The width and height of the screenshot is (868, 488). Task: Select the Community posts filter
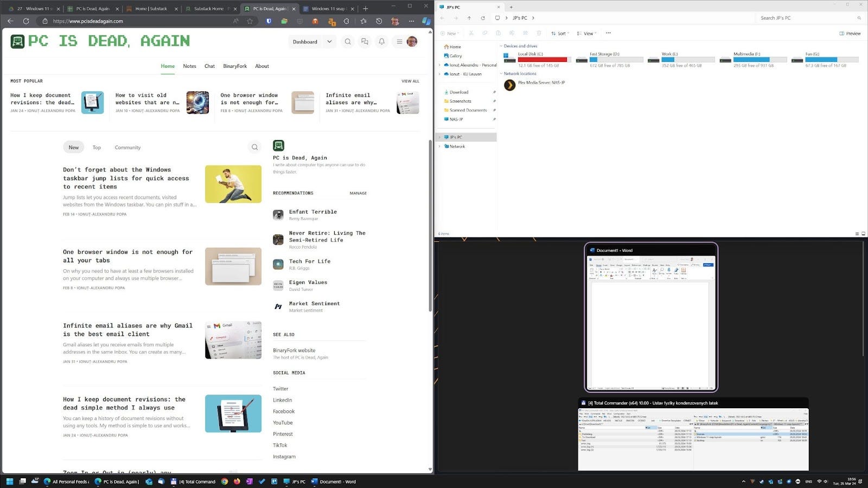(x=127, y=147)
